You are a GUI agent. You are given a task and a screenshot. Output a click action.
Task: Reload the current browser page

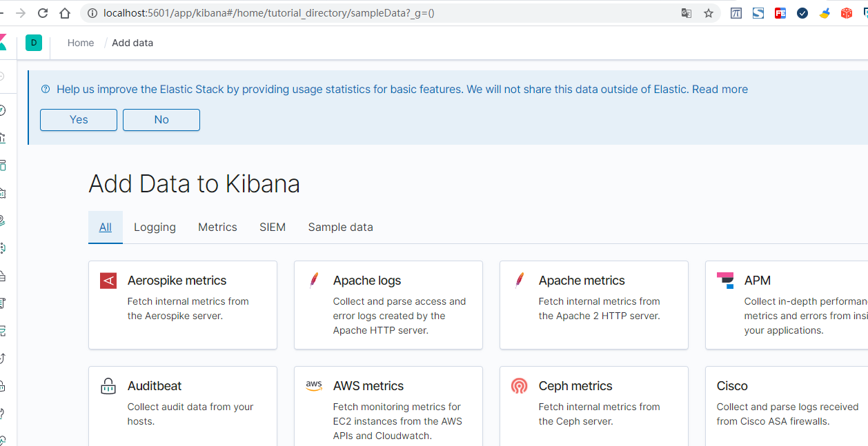[43, 13]
